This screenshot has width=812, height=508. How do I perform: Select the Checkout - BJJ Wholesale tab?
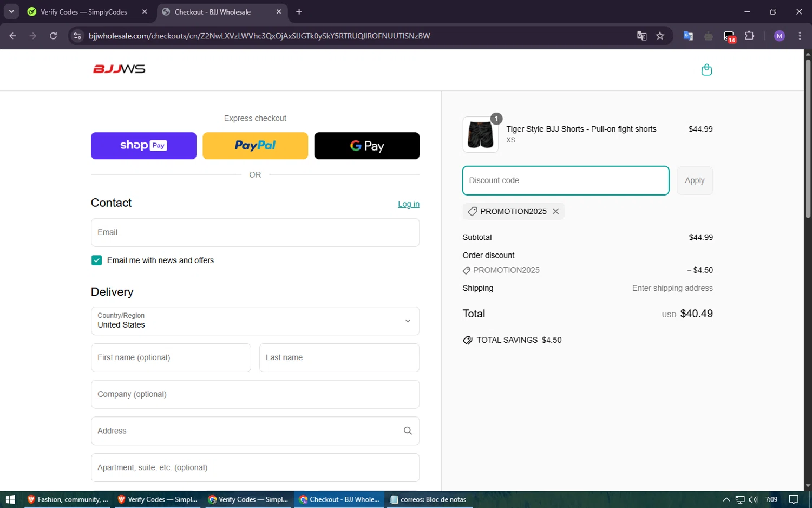pos(222,12)
